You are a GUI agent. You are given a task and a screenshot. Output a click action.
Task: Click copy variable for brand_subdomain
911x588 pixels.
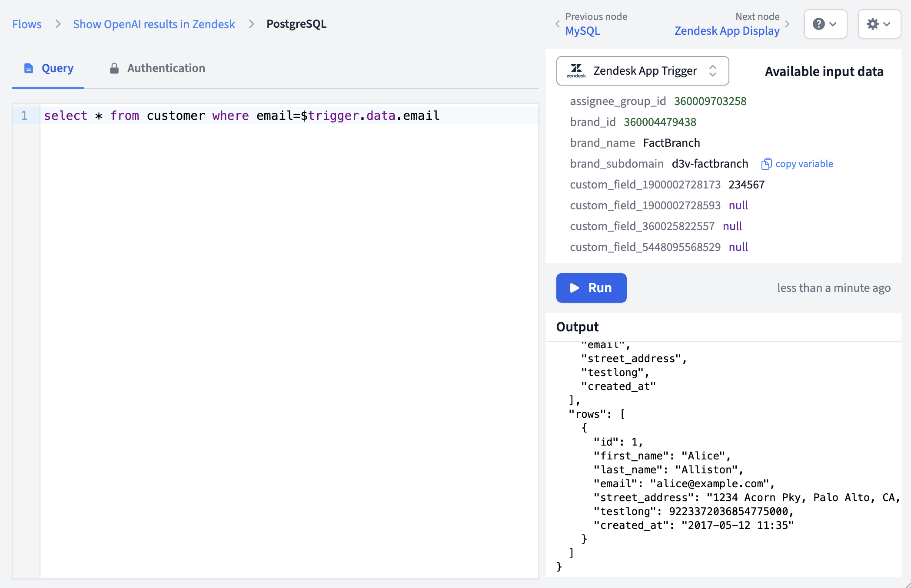(797, 164)
